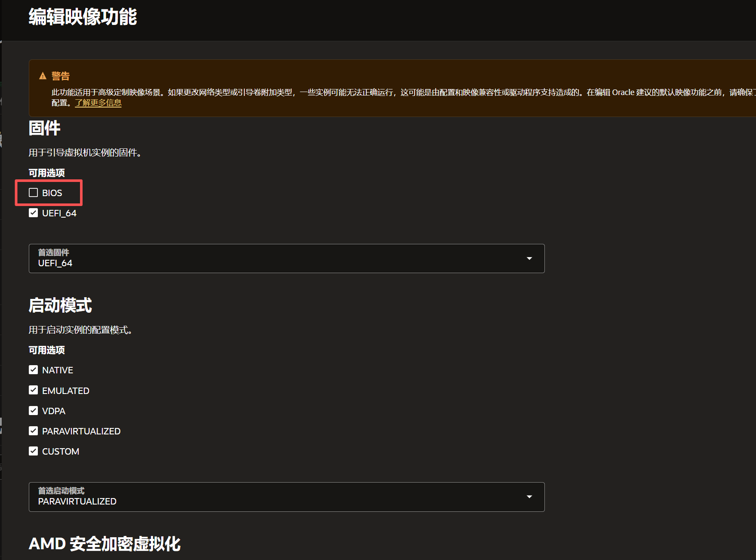Click the 可用选项 label under 固件
The width and height of the screenshot is (756, 560).
point(46,173)
